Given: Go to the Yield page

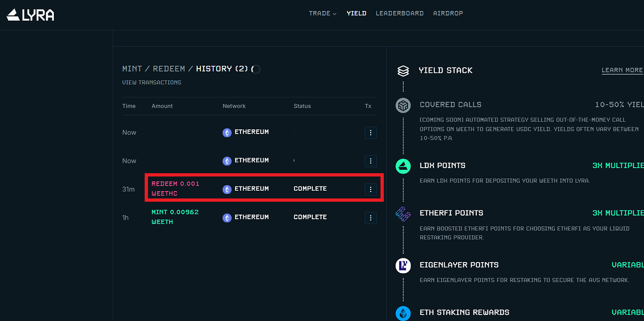Looking at the screenshot, I should 356,13.
